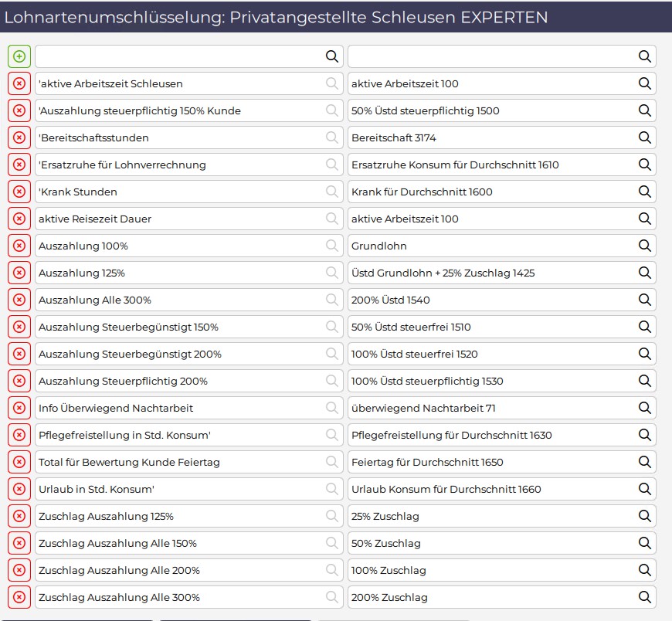Screen dimensions: 672x621
Task: Remove the 'Auszahlung steuerpflichtig 150% Kunde' row
Action: [x=19, y=110]
